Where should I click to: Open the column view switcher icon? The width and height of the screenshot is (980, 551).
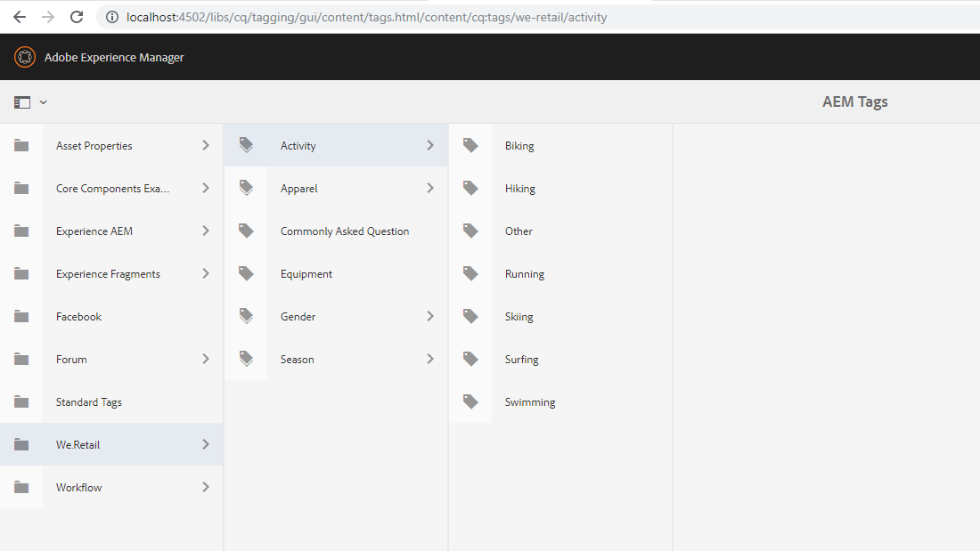point(21,101)
